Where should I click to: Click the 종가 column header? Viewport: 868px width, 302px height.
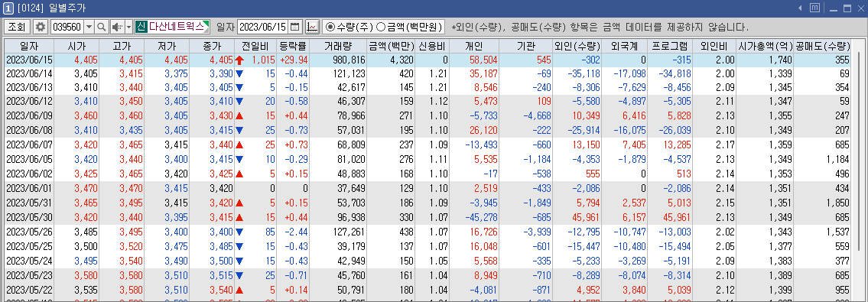(212, 46)
